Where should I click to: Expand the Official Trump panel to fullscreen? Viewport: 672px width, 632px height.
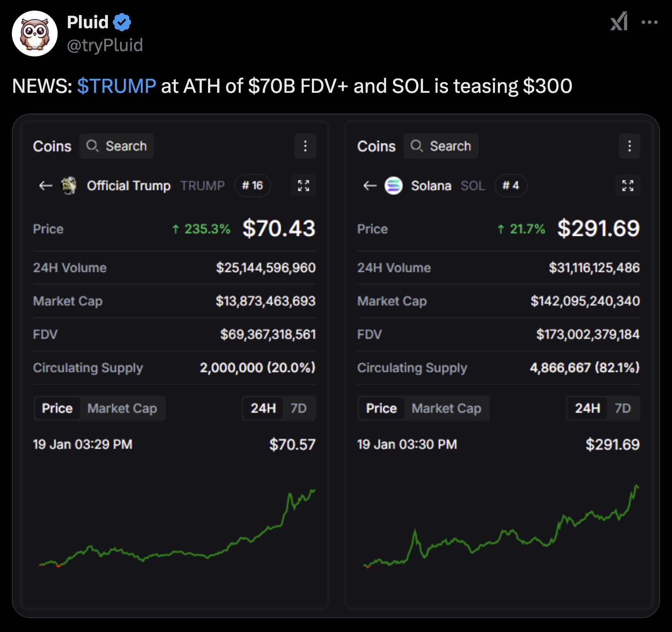[303, 186]
